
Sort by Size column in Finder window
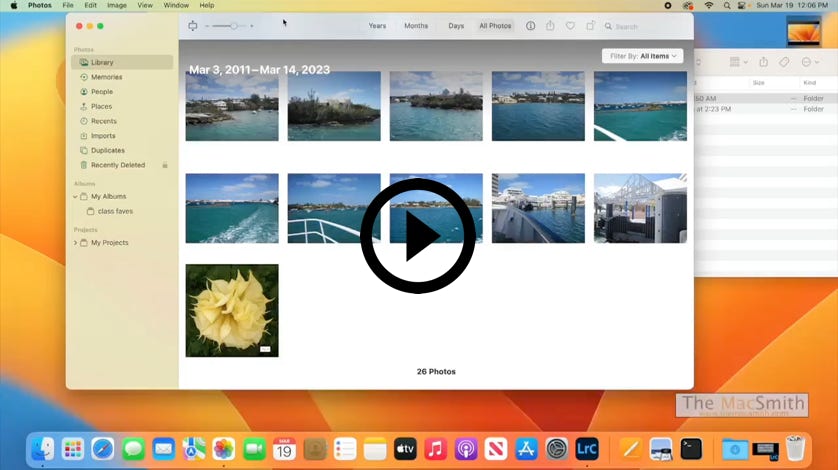point(758,83)
